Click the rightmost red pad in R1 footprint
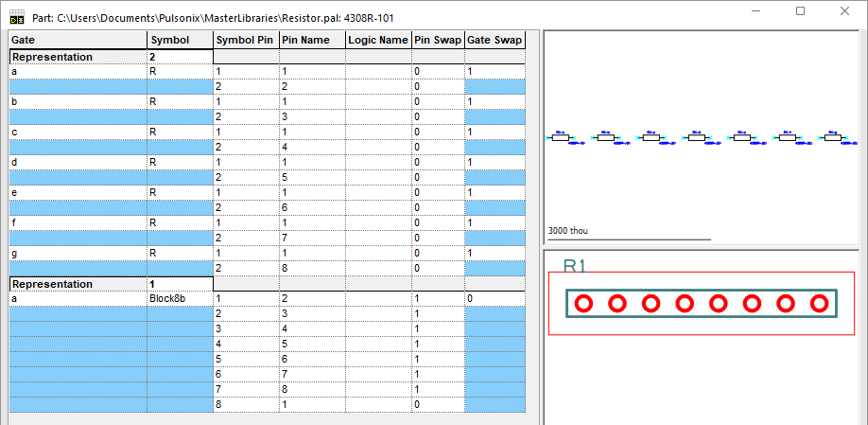The height and width of the screenshot is (425, 868). pos(819,303)
